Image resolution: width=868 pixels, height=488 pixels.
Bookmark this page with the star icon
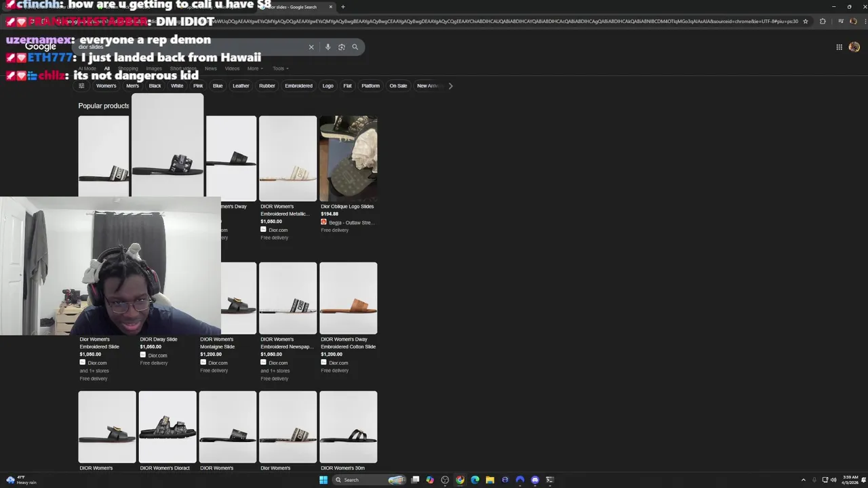[806, 21]
